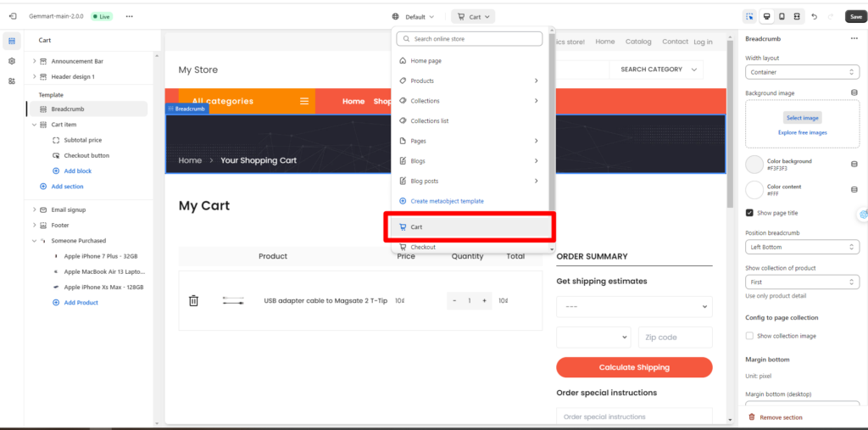The image size is (868, 430).
Task: Open Blog posts submenu in template menu
Action: (470, 181)
